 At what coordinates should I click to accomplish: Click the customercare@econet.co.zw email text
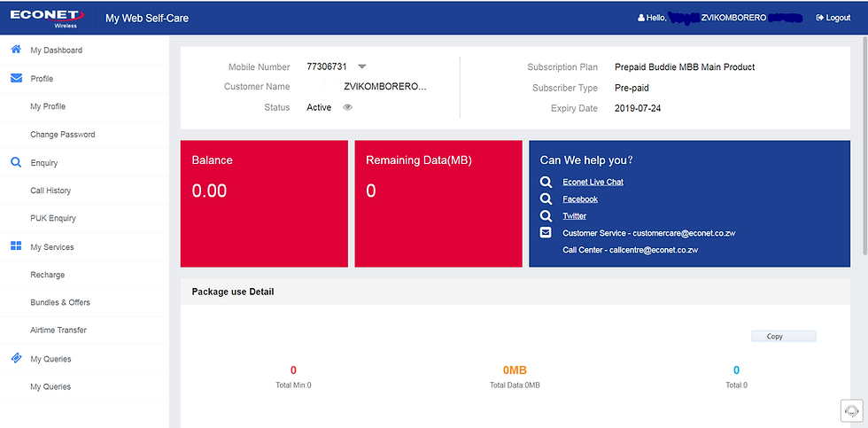[684, 233]
